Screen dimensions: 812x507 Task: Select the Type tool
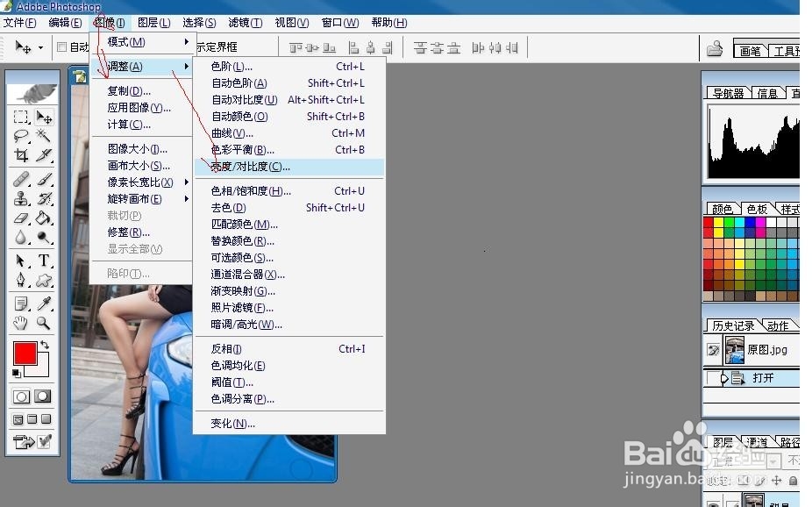pos(42,261)
